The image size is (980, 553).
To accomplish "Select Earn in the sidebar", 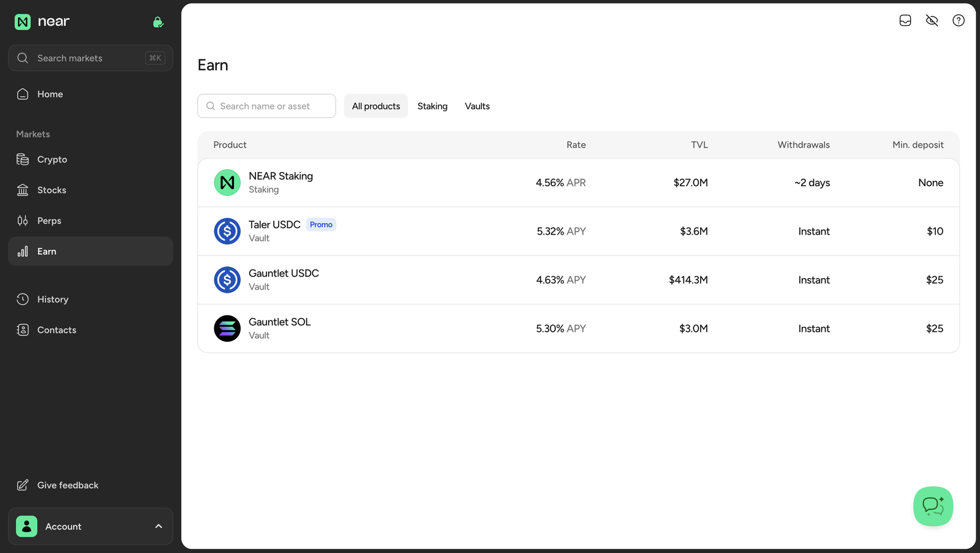I will 91,251.
